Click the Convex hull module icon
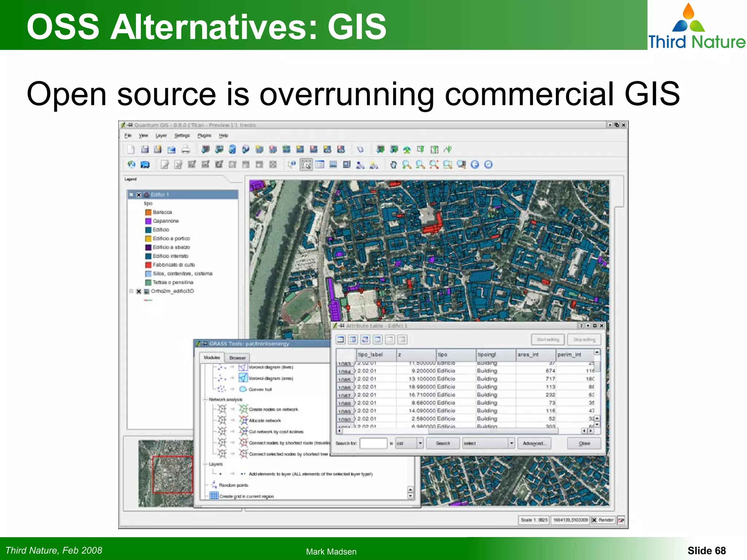747x560 pixels. [x=243, y=389]
